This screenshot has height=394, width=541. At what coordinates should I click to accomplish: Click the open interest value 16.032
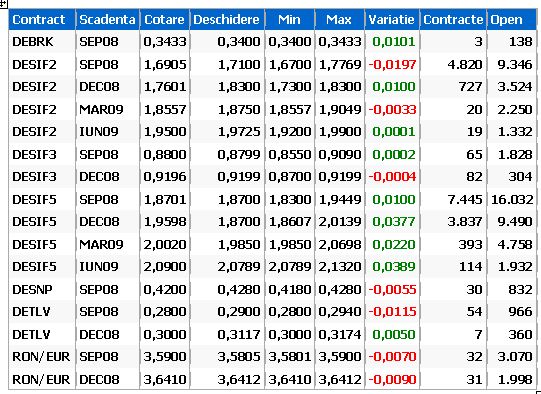pos(512,199)
